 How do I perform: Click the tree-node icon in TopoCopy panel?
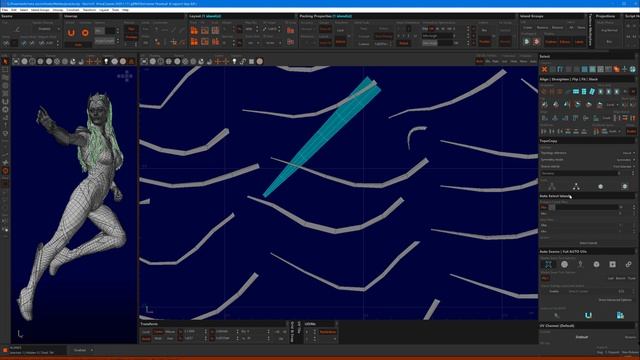(x=576, y=187)
